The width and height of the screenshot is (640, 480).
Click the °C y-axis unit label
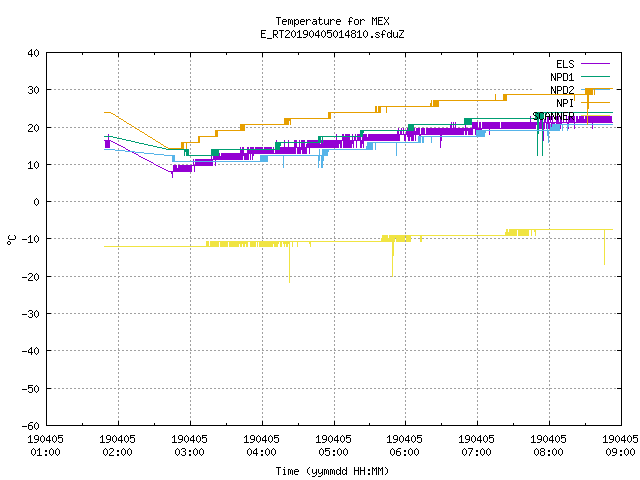(x=11, y=240)
